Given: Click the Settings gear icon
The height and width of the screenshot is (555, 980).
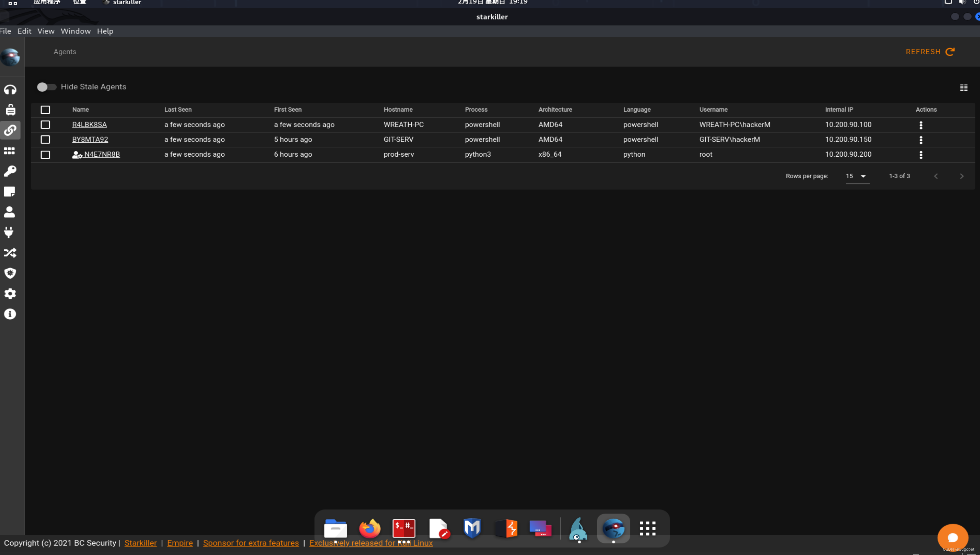Looking at the screenshot, I should point(9,293).
